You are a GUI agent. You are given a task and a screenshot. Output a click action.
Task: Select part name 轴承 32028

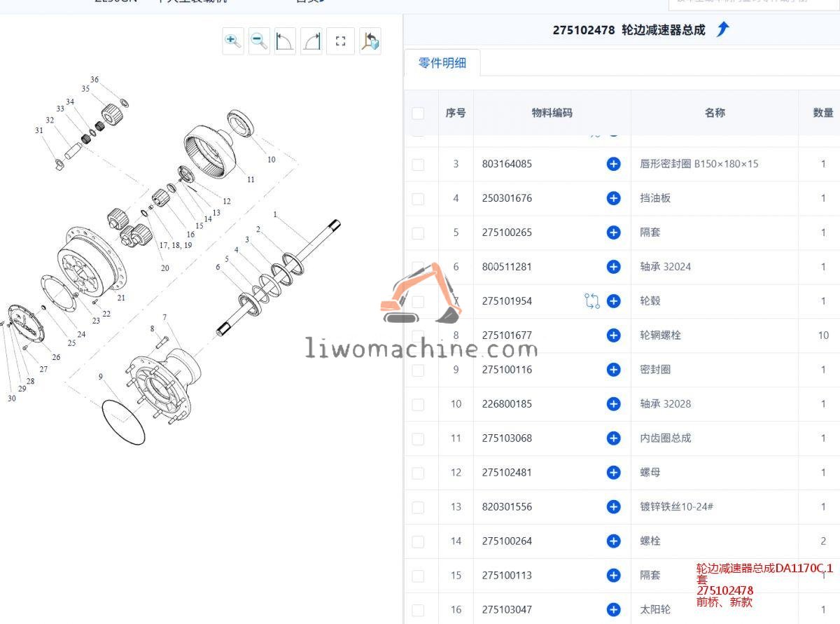[x=666, y=403]
